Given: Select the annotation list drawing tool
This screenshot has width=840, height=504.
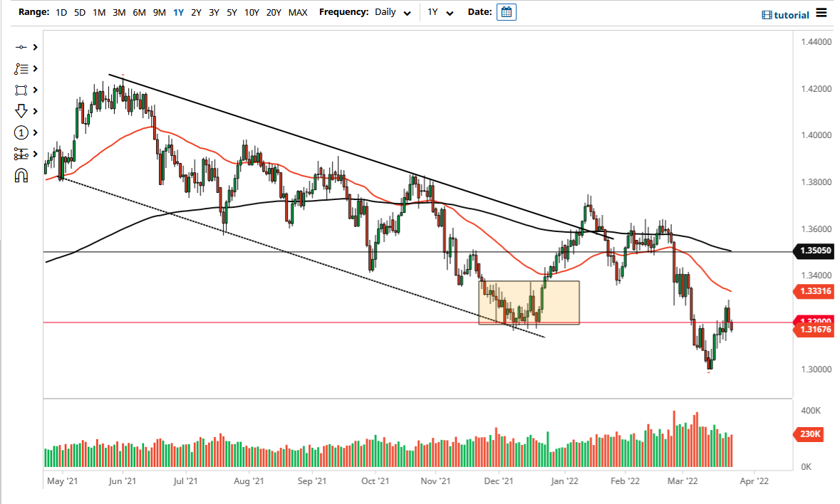Looking at the screenshot, I should tap(22, 68).
